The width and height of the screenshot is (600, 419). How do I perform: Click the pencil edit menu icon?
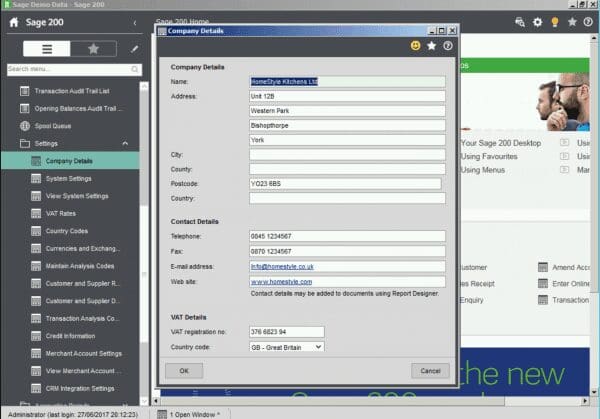(134, 49)
